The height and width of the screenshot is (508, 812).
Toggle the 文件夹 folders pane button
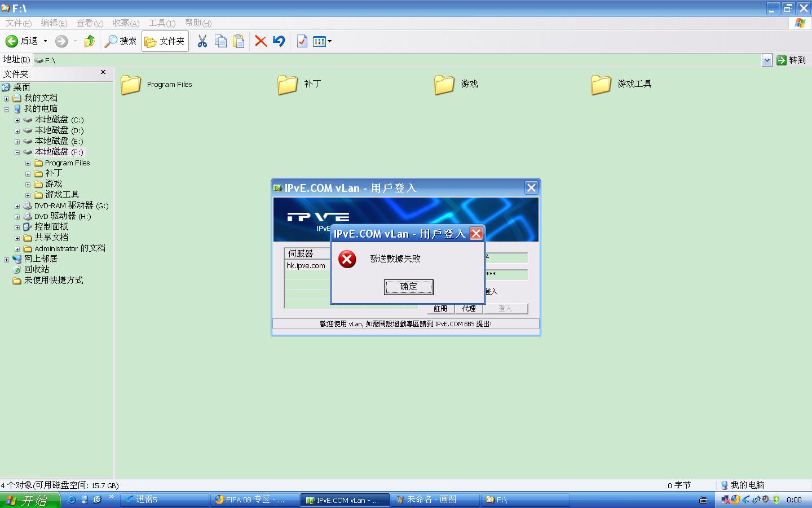click(165, 41)
